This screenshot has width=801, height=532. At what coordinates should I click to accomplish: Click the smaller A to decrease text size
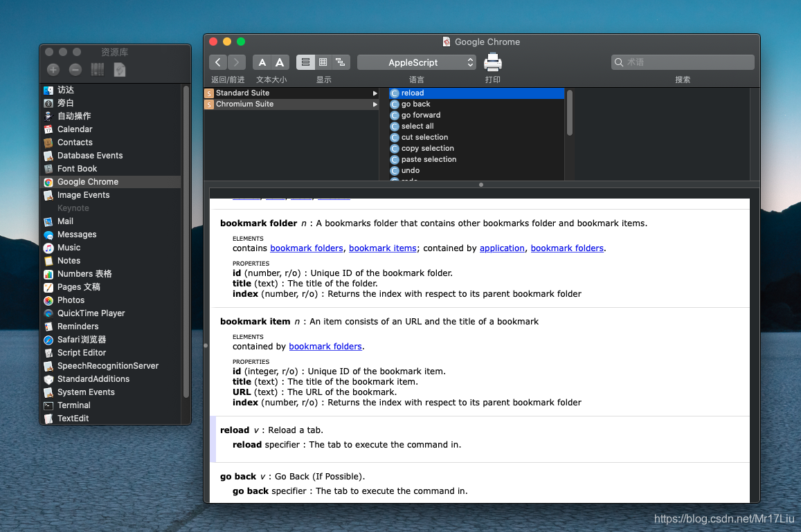262,62
